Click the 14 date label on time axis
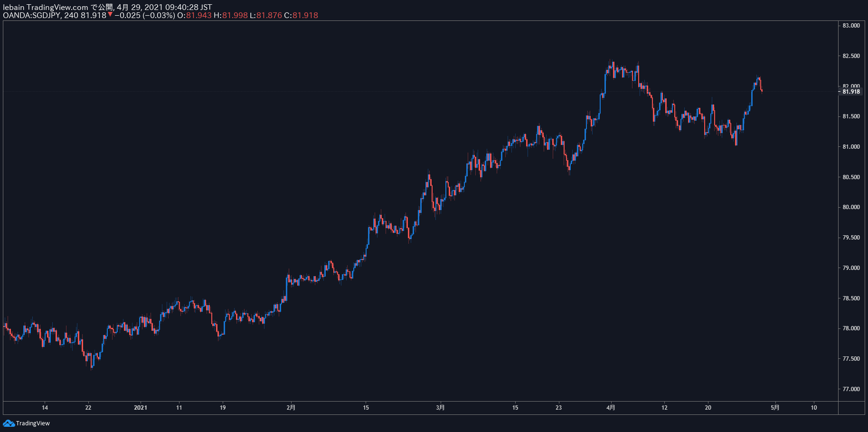Image resolution: width=868 pixels, height=432 pixels. tap(45, 407)
